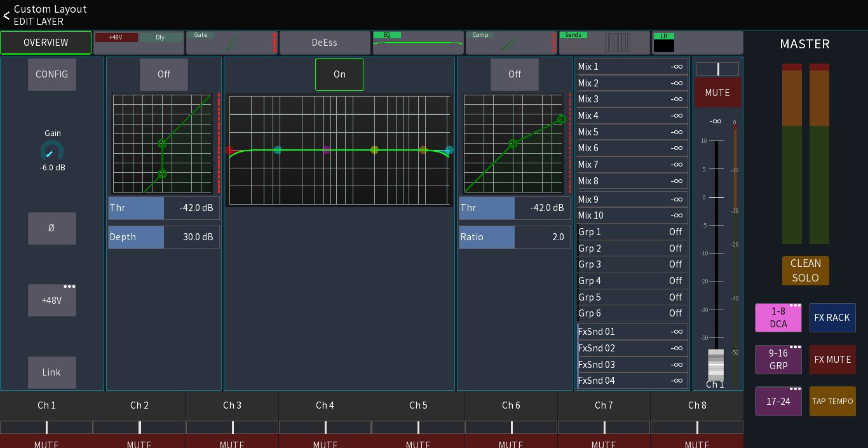
Task: Click the FX MUTE button
Action: click(832, 360)
